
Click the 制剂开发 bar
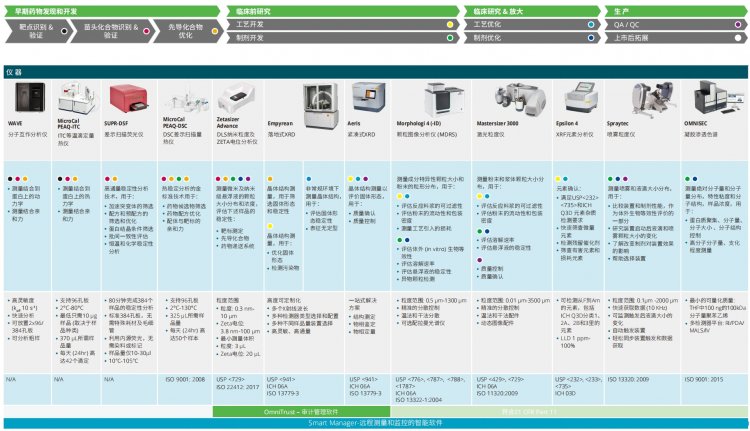tap(342, 38)
